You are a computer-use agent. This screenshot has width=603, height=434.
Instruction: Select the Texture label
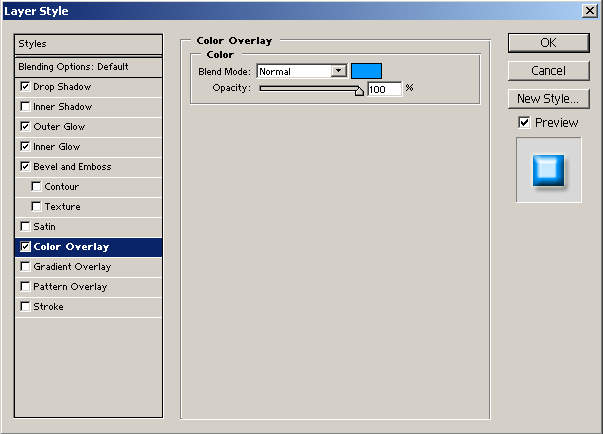pyautogui.click(x=62, y=207)
